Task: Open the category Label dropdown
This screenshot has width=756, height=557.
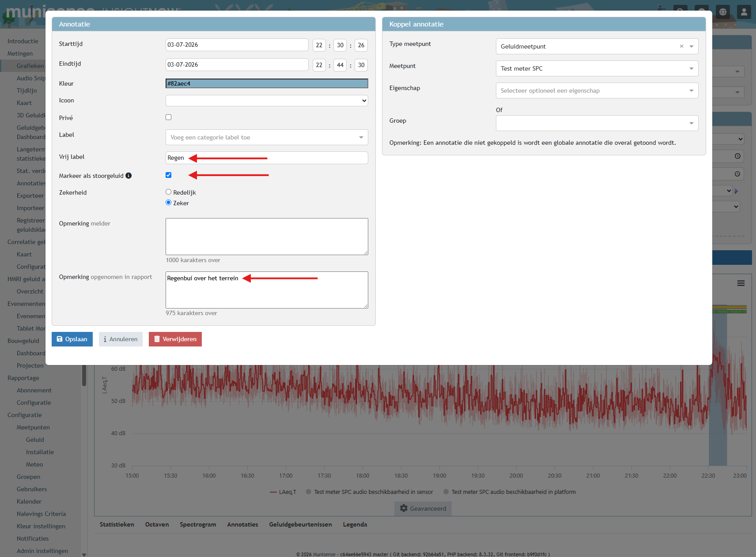Action: (267, 137)
